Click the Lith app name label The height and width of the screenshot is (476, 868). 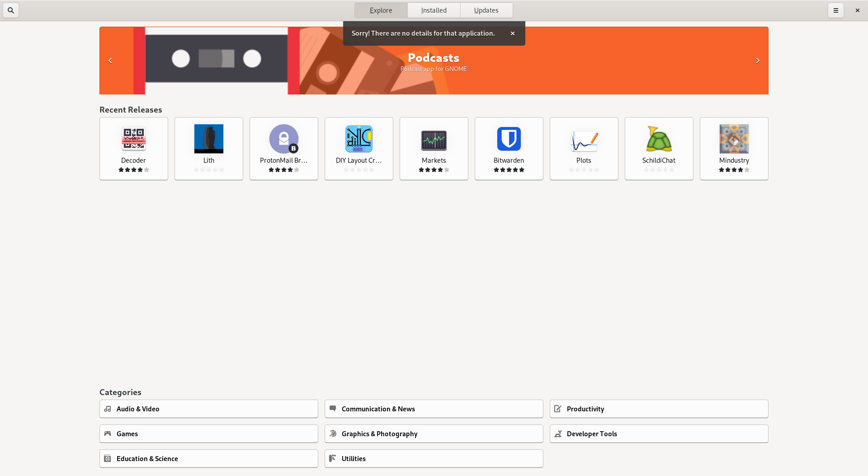click(x=209, y=160)
